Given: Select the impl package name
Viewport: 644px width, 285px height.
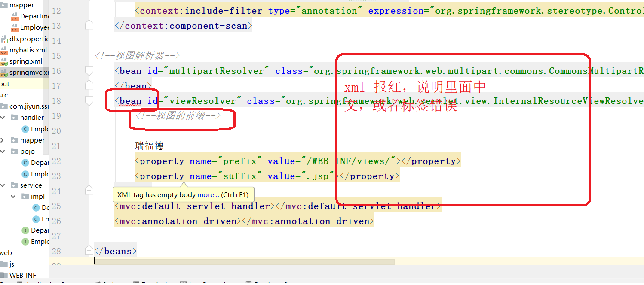Looking at the screenshot, I should pyautogui.click(x=38, y=197).
